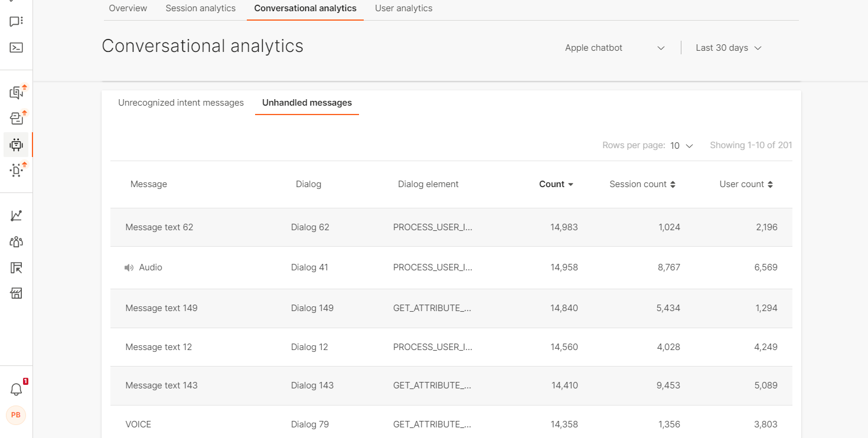The height and width of the screenshot is (438, 868).
Task: Select the Unrecognized intent messages tab
Action: 181,103
